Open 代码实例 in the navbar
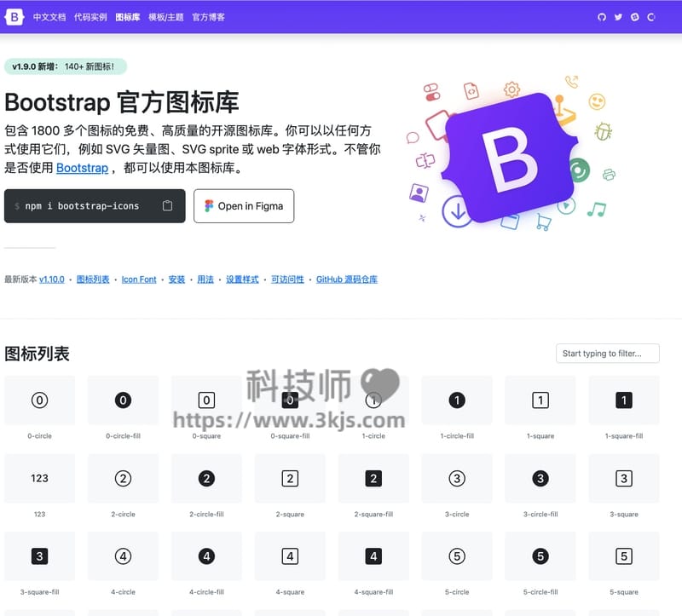682x616 pixels. (x=90, y=17)
